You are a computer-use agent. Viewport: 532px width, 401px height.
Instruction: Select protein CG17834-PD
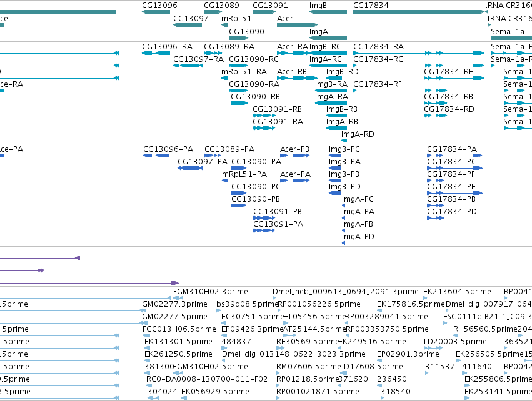[452, 212]
